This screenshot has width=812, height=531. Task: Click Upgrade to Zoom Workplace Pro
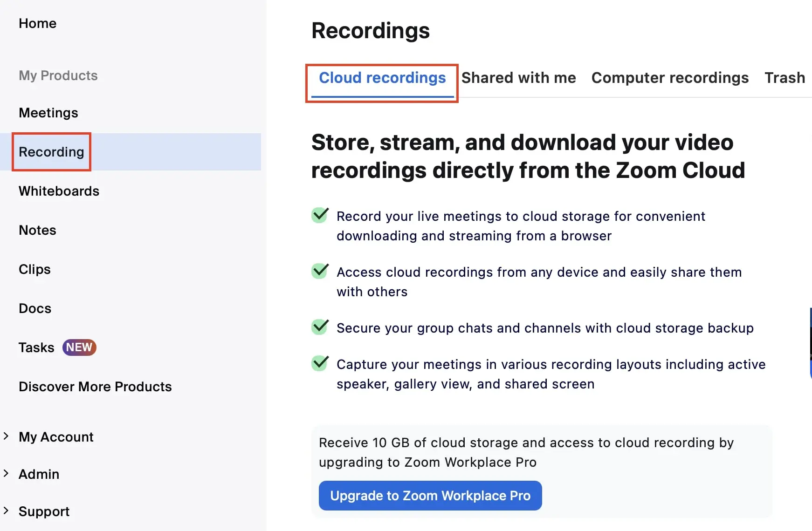click(x=430, y=496)
